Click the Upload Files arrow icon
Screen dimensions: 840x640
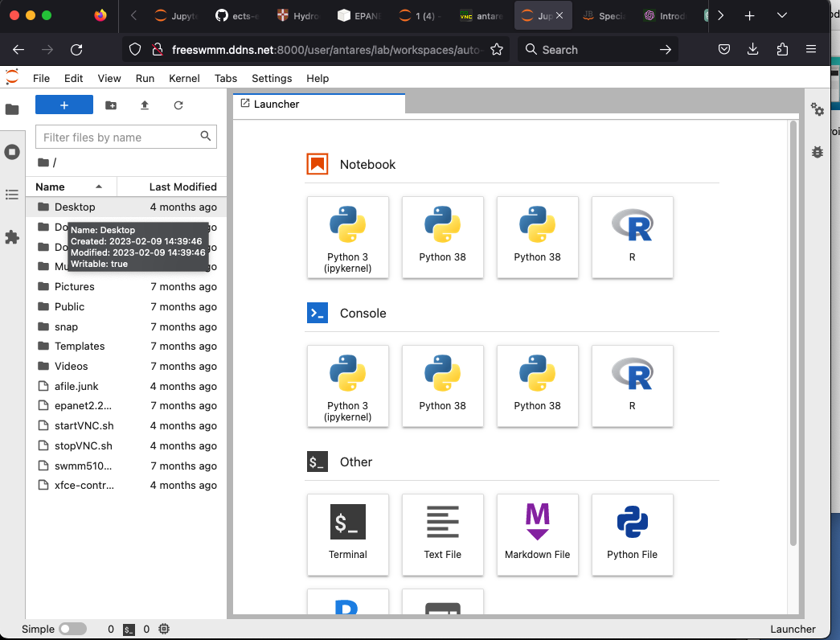(x=145, y=105)
